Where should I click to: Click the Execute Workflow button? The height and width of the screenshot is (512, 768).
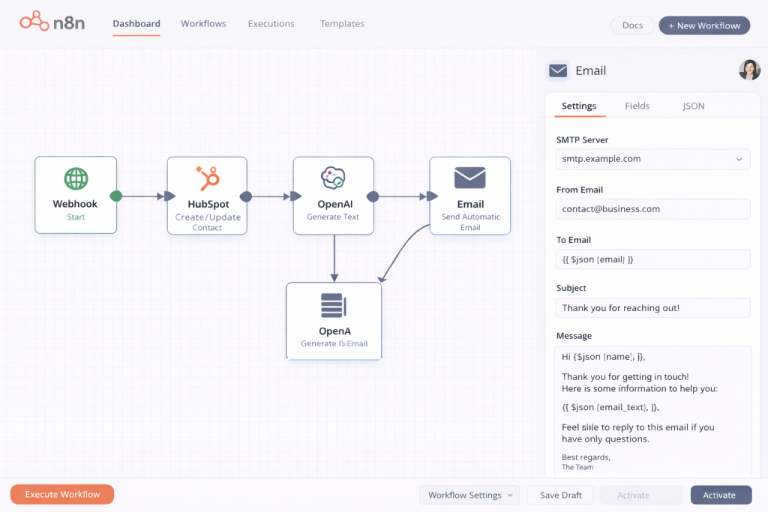(x=62, y=495)
